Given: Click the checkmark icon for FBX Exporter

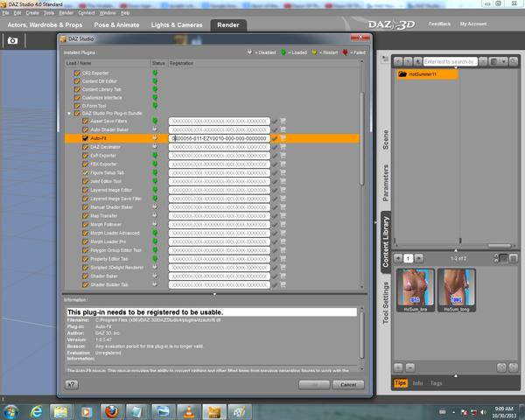Looking at the screenshot, I should point(275,164).
